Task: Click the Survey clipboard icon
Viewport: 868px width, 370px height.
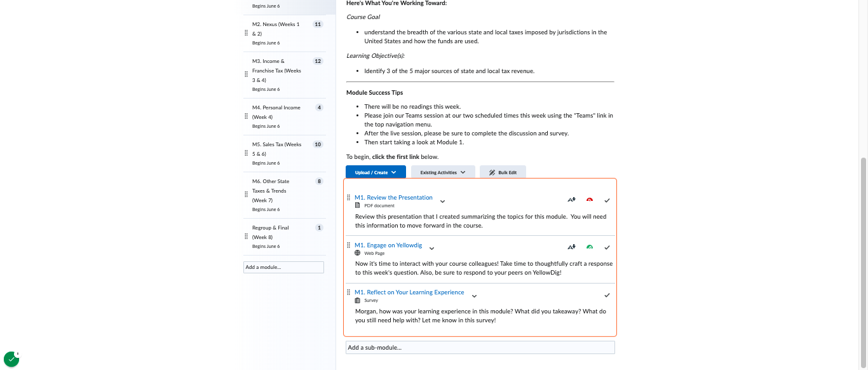Action: coord(358,300)
